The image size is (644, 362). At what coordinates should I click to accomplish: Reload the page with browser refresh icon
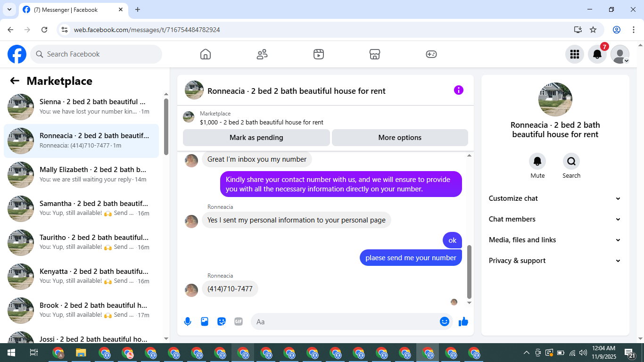click(44, 30)
